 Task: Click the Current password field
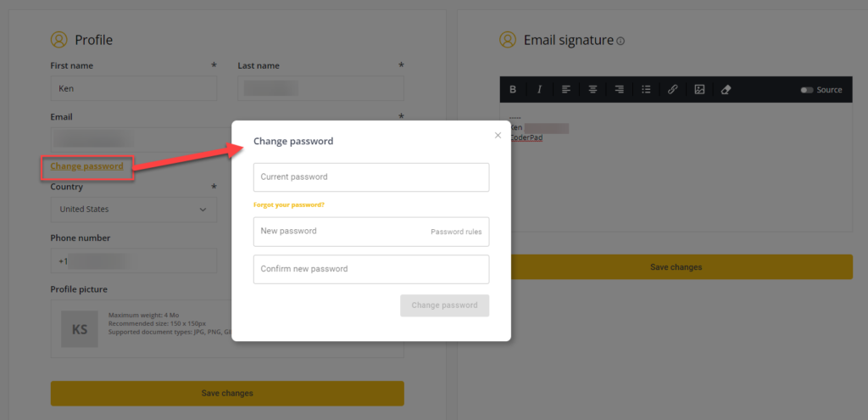371,177
